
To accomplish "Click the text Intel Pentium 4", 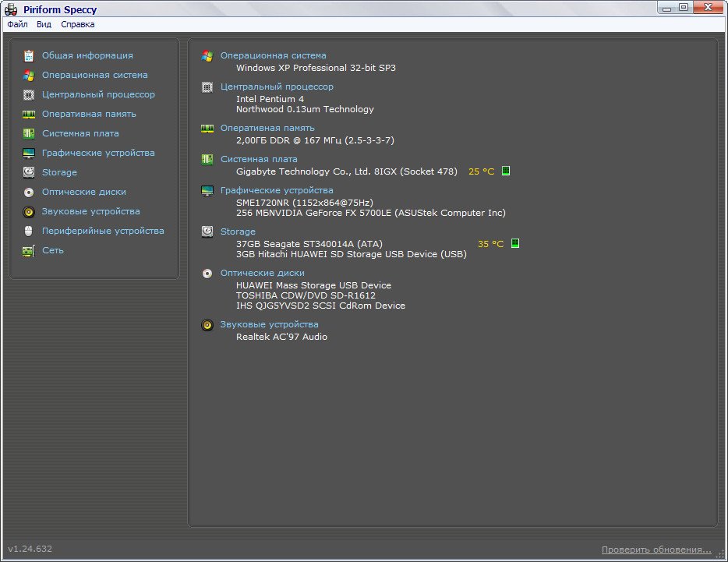I will point(270,99).
